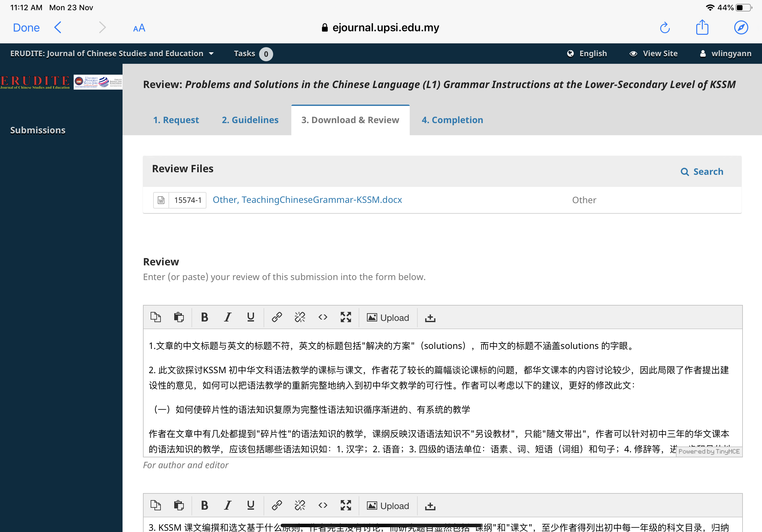The width and height of the screenshot is (762, 532).
Task: Click Bold in first review editor
Action: point(205,317)
